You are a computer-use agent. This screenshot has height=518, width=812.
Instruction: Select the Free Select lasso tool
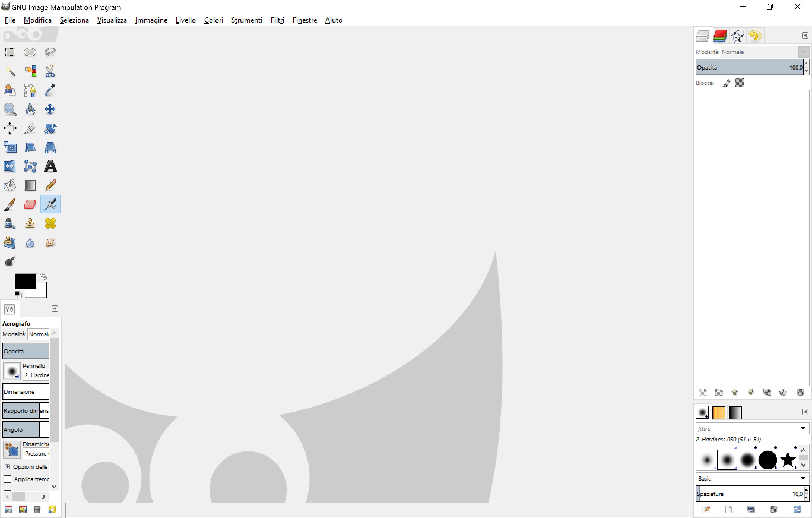coord(50,52)
